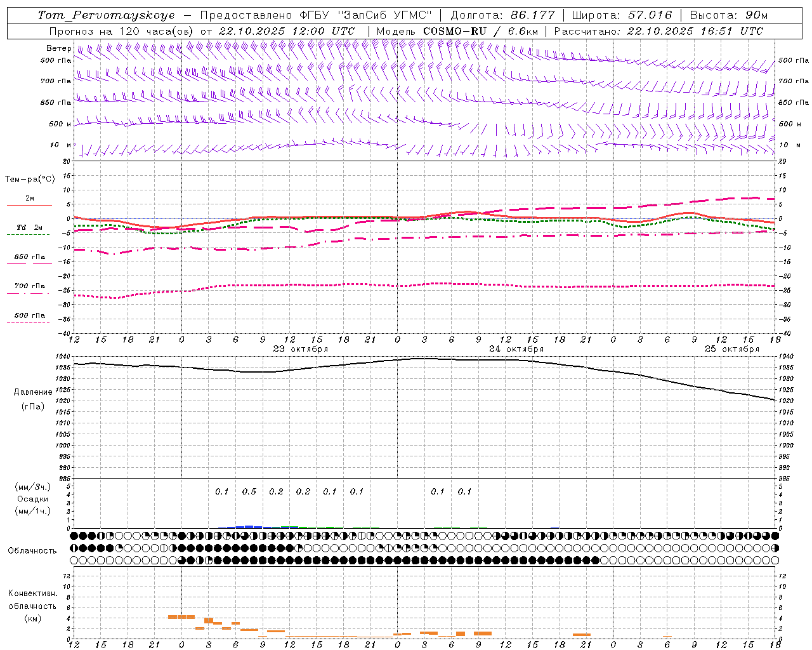Click the 'Тем-ра(°C)' axis label
The width and height of the screenshot is (812, 650).
click(x=30, y=180)
